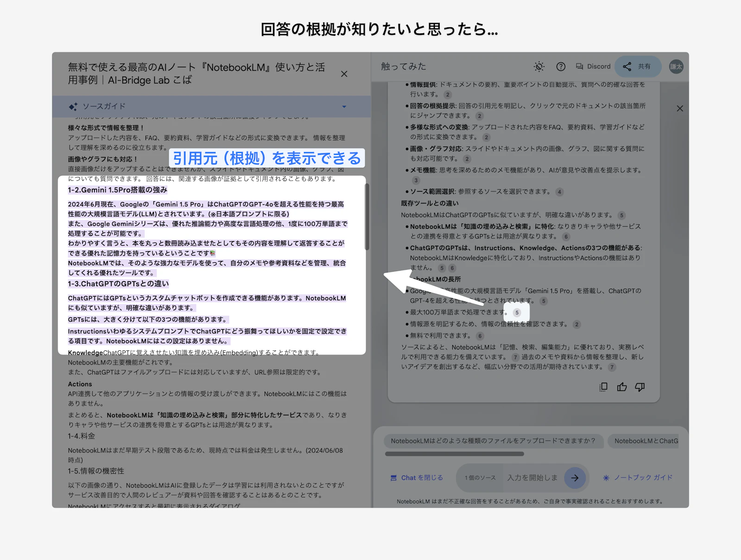Image resolution: width=741 pixels, height=560 pixels.
Task: Open citation 5 after 最大100万単語まで処理できます
Action: point(517,312)
